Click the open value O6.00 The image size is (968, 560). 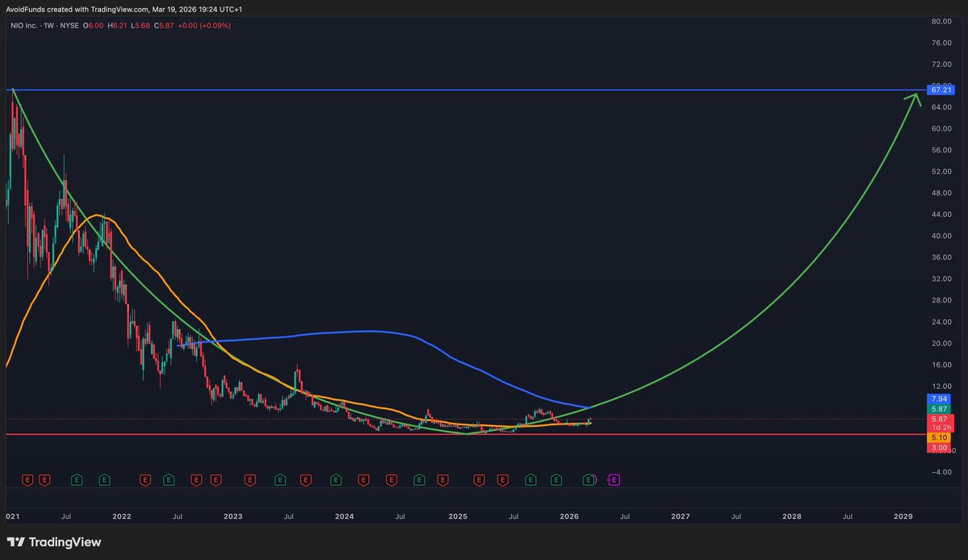click(x=93, y=26)
